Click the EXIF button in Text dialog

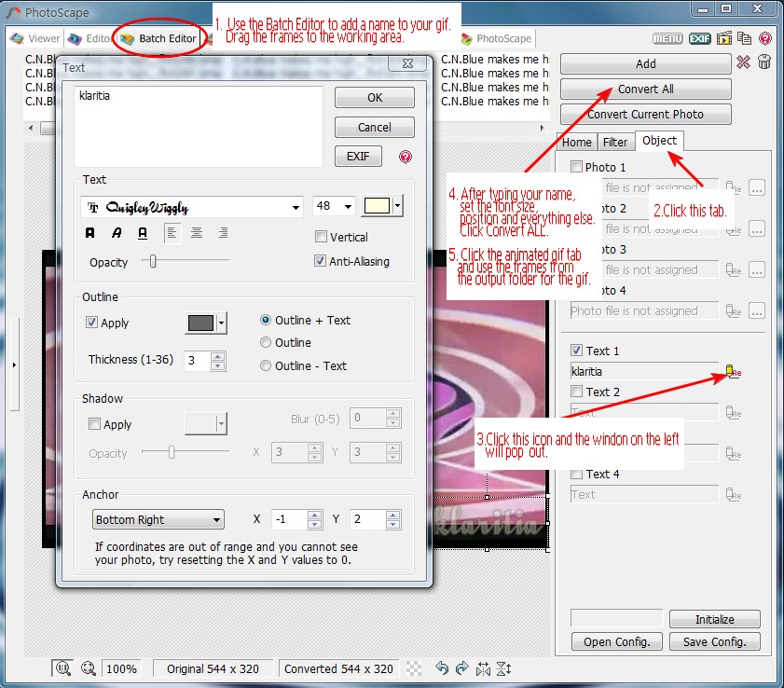coord(358,157)
